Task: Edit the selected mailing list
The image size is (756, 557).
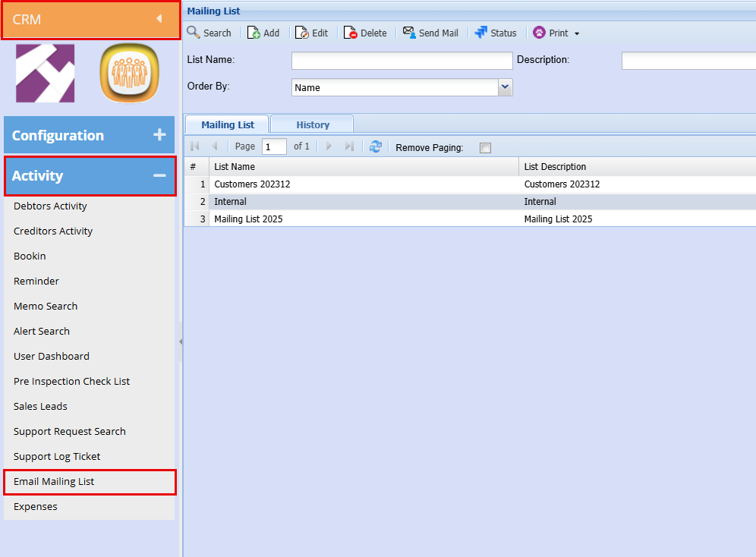Action: [312, 33]
